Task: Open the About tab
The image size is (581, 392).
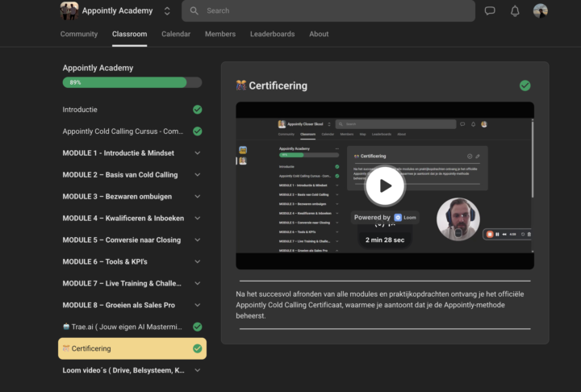Action: pos(319,34)
